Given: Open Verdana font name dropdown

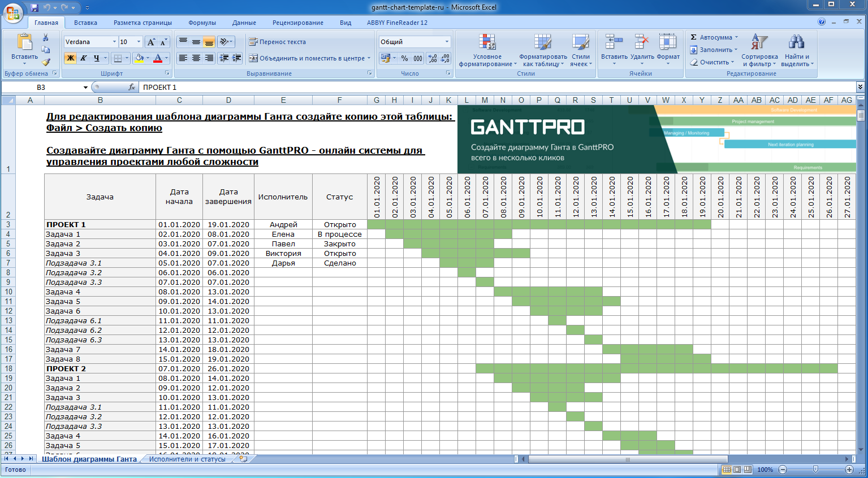Looking at the screenshot, I should coord(114,42).
